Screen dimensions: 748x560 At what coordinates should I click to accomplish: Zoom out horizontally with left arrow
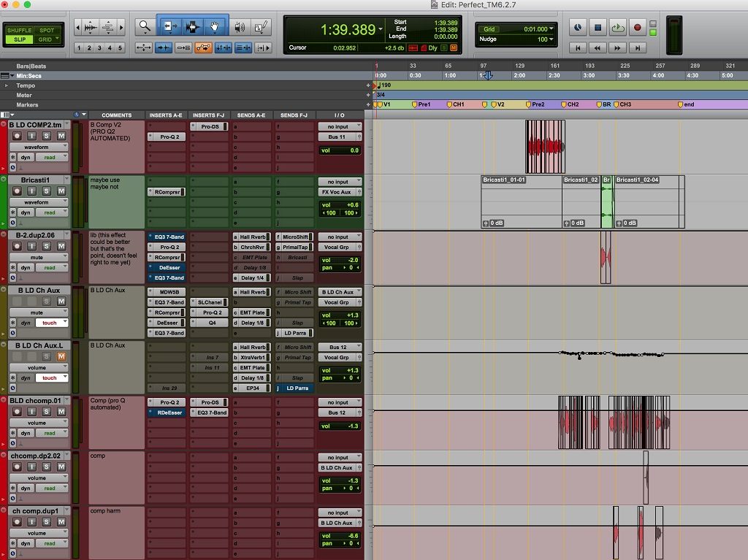pyautogui.click(x=77, y=27)
